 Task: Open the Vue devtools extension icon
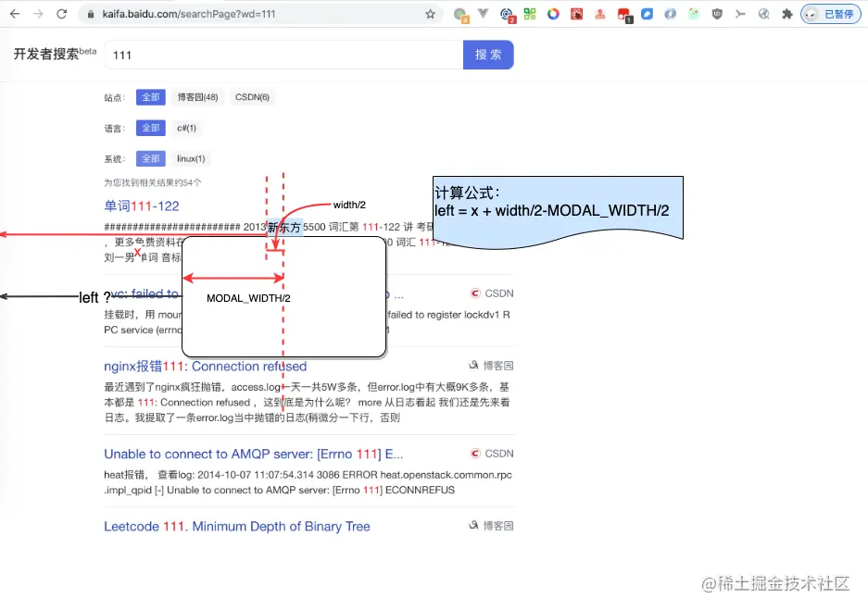[484, 13]
